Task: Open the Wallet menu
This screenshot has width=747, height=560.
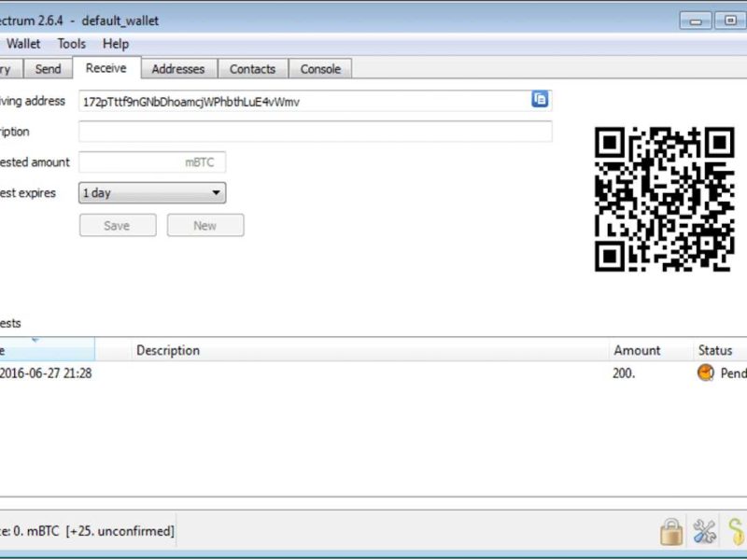Action: click(23, 44)
